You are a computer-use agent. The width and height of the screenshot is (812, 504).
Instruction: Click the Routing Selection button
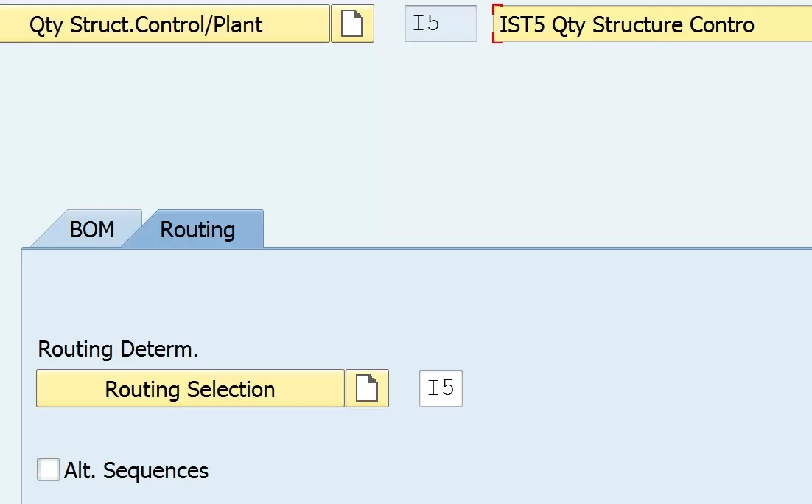point(190,388)
